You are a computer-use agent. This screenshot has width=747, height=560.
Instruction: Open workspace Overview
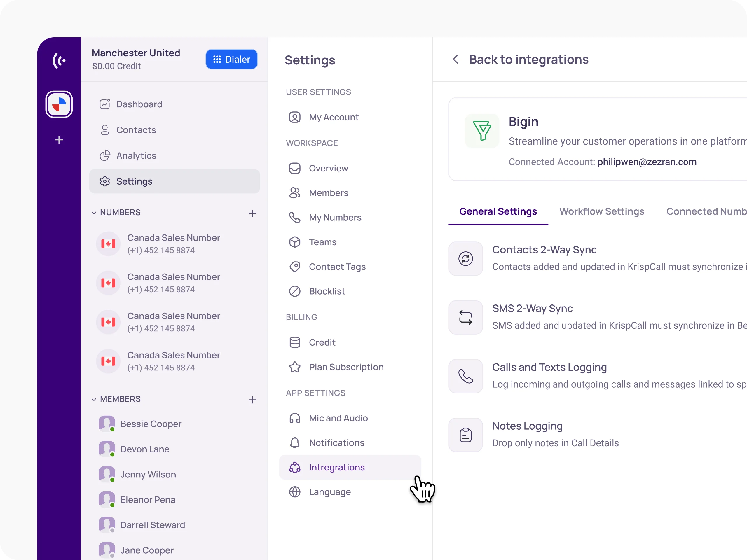pos(350,168)
